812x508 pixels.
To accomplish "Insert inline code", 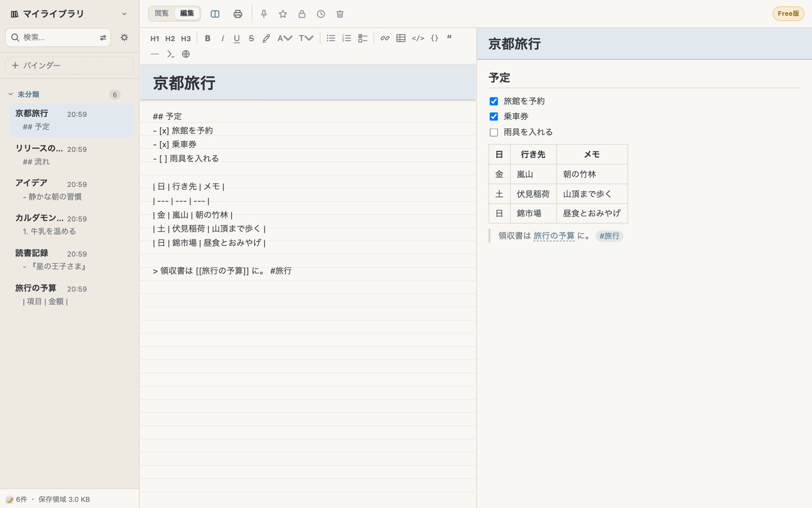I will 418,38.
